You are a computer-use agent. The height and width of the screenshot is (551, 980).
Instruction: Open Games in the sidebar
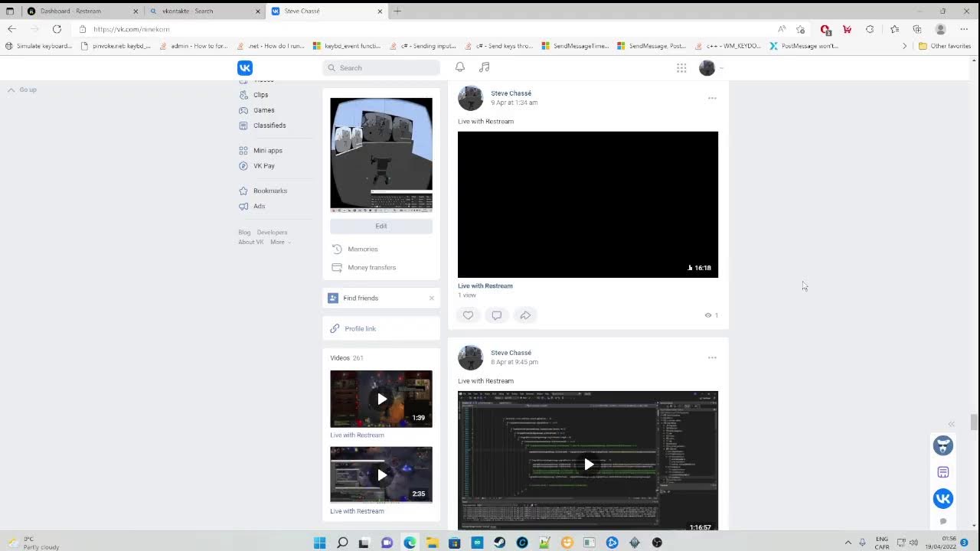[263, 110]
